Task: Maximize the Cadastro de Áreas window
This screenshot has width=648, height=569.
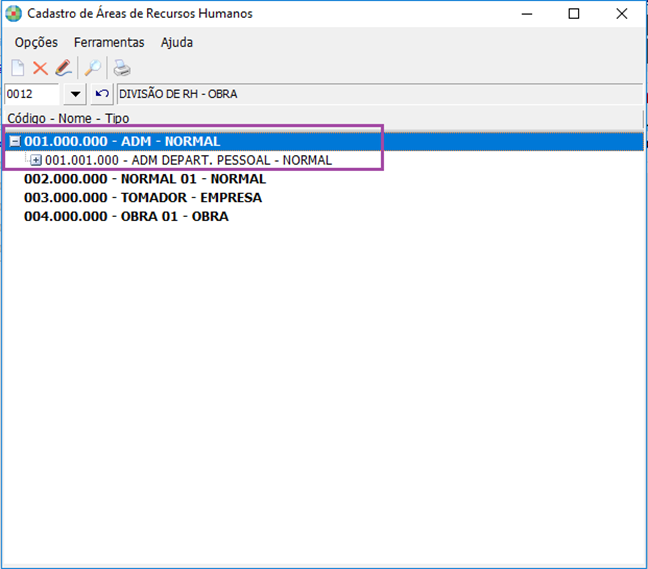Action: pyautogui.click(x=574, y=14)
